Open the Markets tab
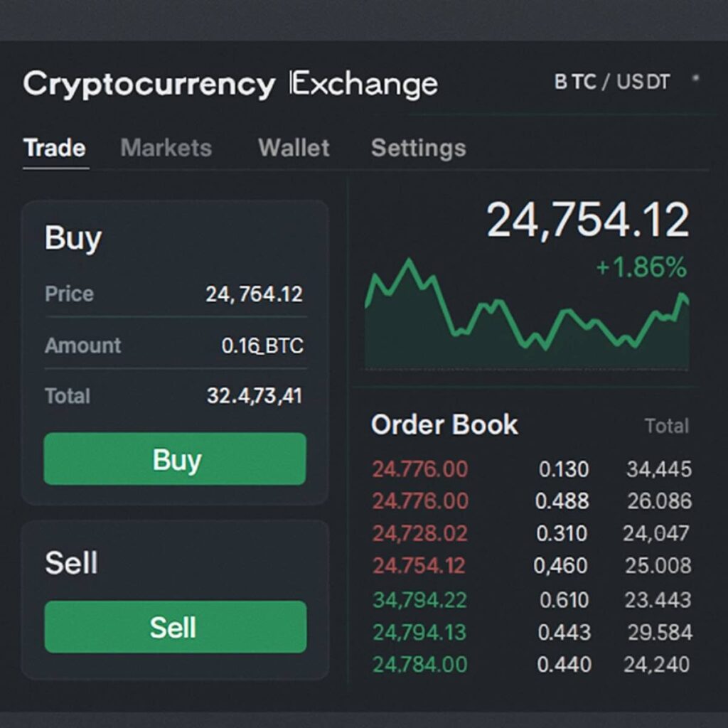 pyautogui.click(x=166, y=148)
